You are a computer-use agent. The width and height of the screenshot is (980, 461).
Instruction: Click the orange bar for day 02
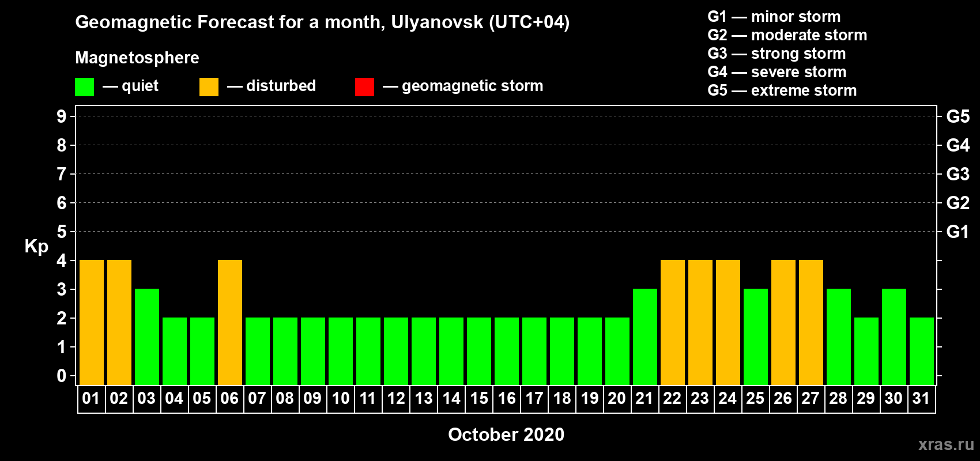coord(119,322)
